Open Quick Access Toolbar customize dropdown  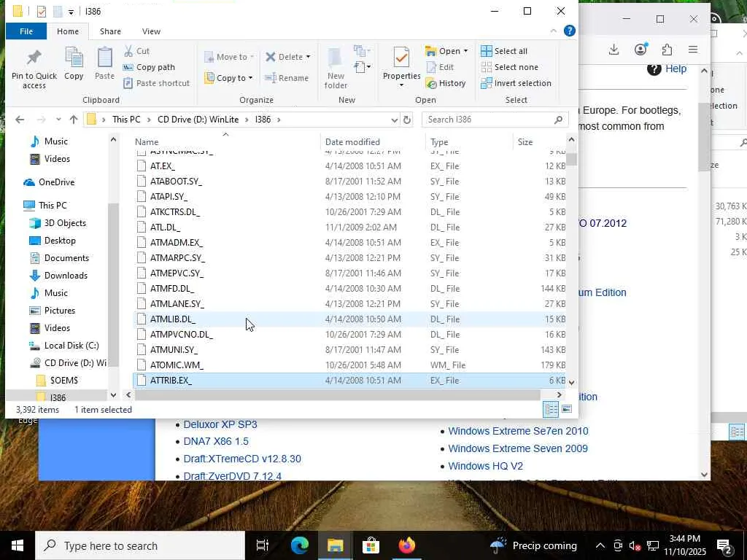(71, 12)
